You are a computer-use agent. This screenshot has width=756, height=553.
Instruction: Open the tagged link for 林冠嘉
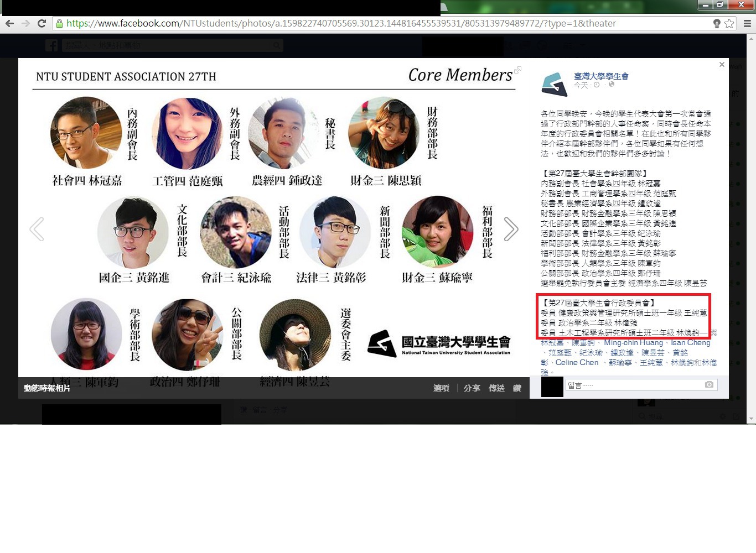pyautogui.click(x=552, y=343)
